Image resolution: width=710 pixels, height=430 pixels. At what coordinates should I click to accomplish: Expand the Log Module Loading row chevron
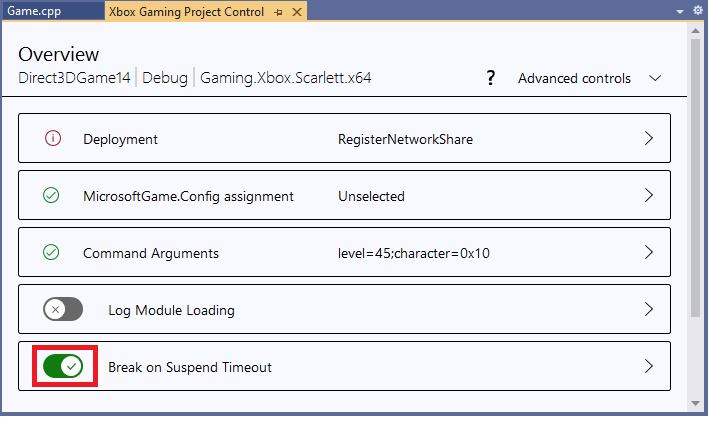pos(649,310)
